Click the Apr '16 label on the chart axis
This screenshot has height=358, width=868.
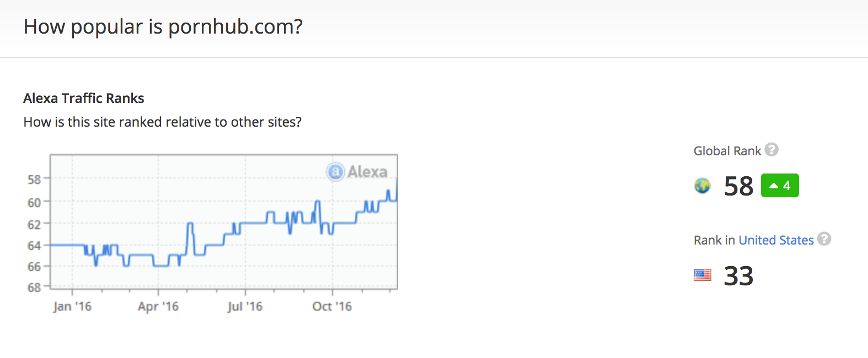158,306
